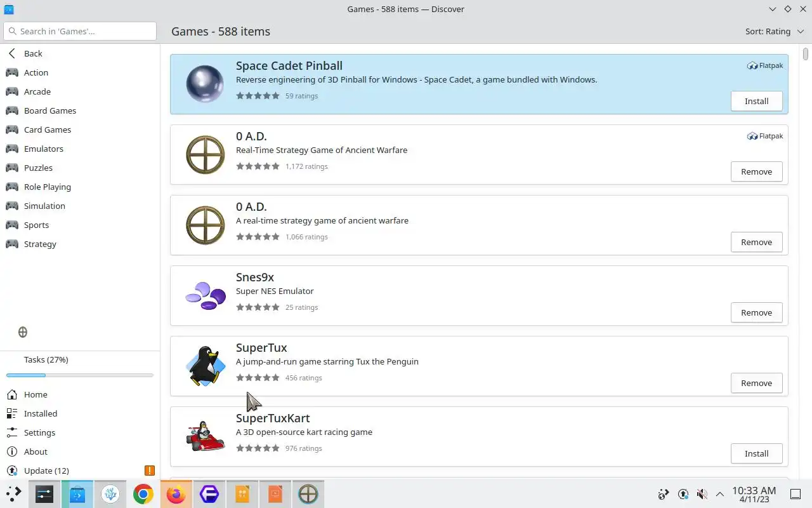
Task: Install Space Cadet Pinball
Action: (756, 101)
